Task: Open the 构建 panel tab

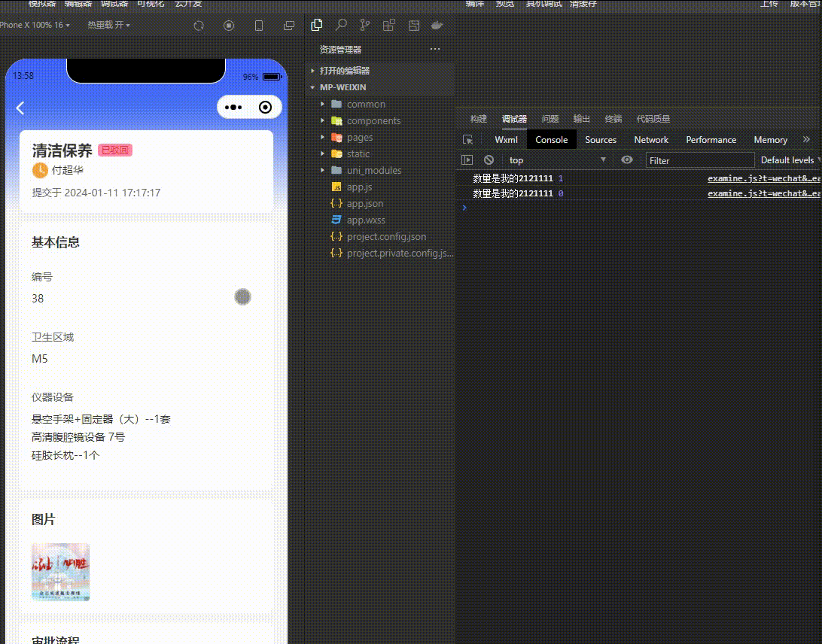Action: (479, 119)
